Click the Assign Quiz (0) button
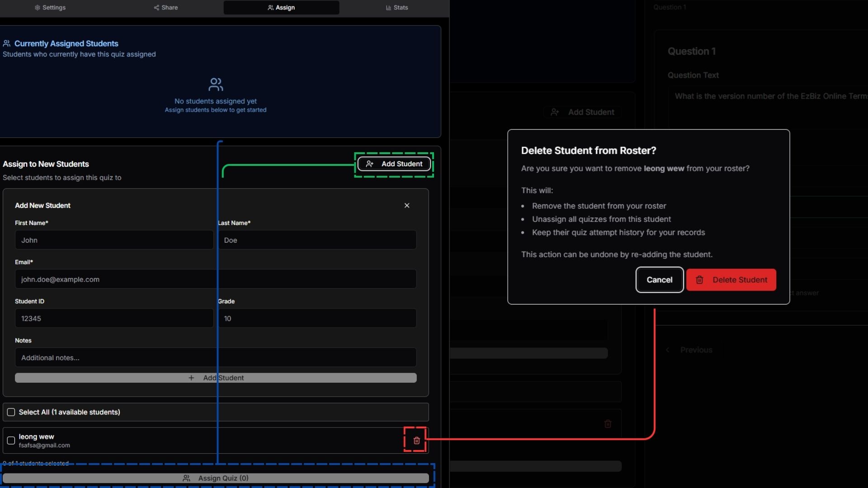 click(217, 478)
